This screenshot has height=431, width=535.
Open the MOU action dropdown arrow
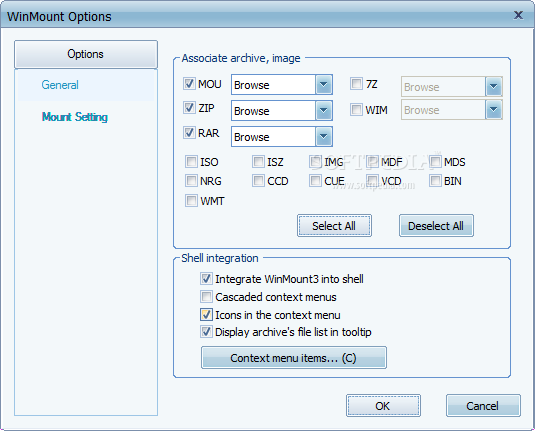(323, 85)
